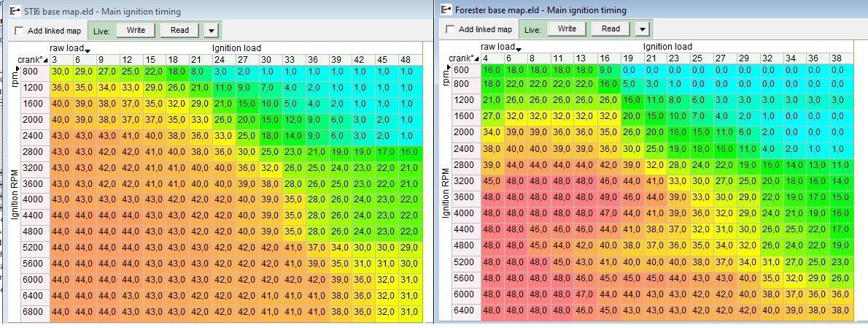Screen dimensions: 868x328
Task: Click Write button in STI6 window
Action: [x=136, y=31]
